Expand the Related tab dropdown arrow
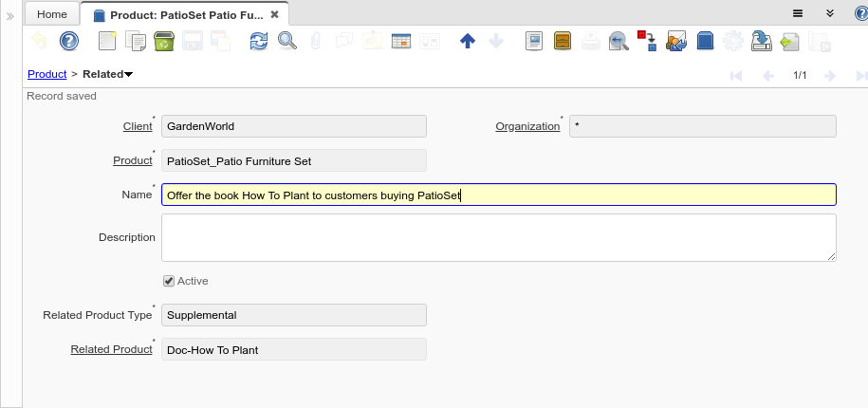 128,75
